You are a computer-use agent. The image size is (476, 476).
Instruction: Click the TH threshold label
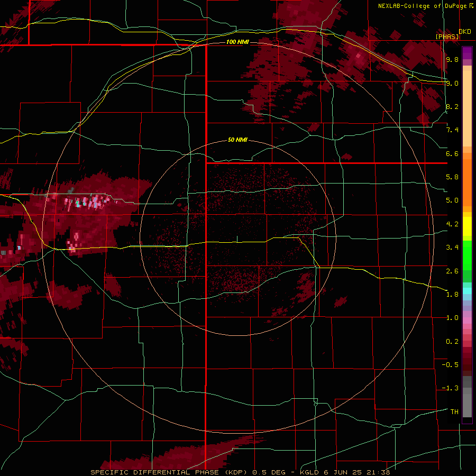click(x=454, y=412)
